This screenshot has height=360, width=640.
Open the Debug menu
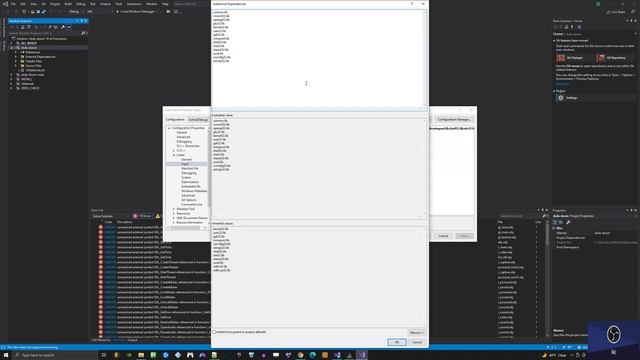tap(81, 4)
